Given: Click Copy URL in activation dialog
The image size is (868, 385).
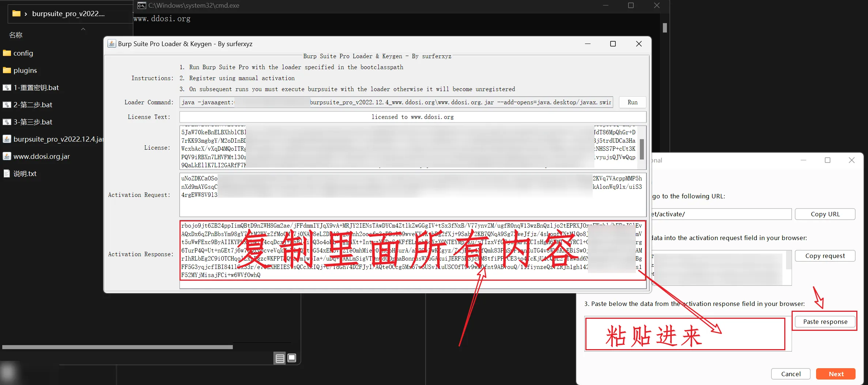Looking at the screenshot, I should pyautogui.click(x=825, y=214).
